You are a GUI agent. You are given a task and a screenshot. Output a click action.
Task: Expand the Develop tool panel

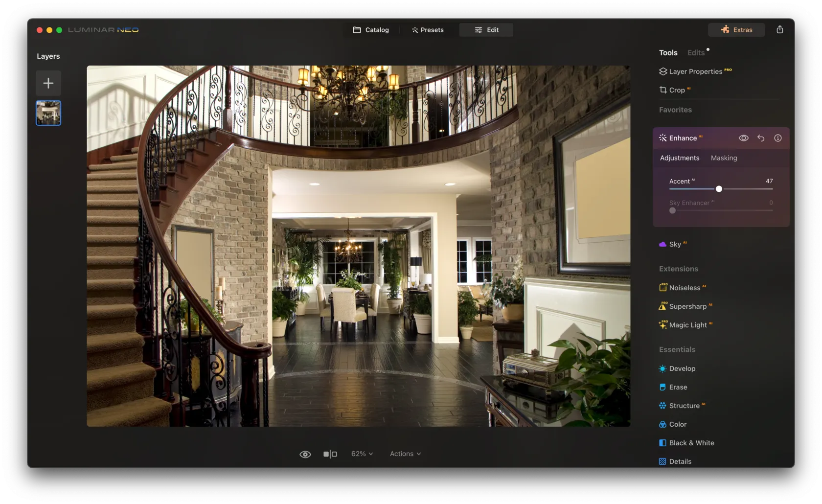click(682, 368)
